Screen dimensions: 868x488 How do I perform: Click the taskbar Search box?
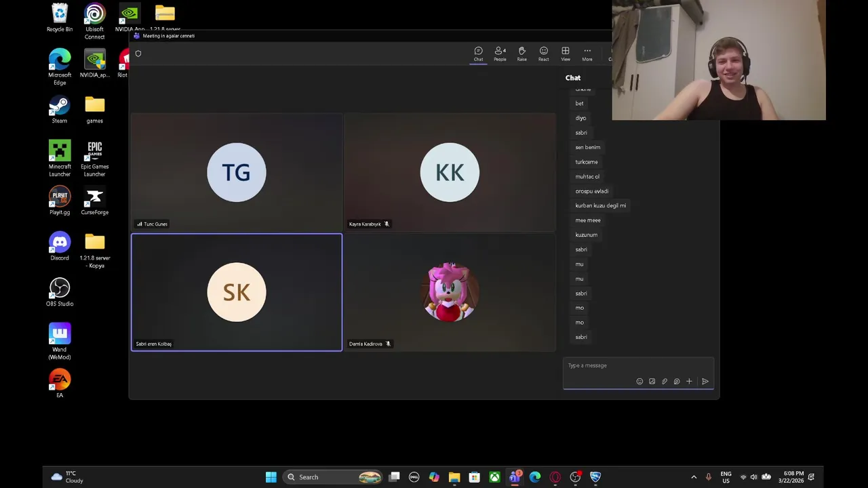click(x=332, y=477)
